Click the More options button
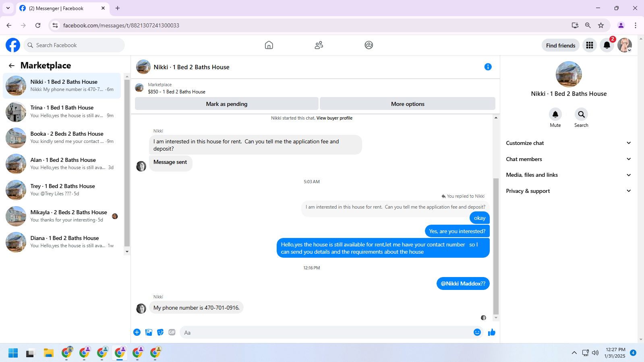 point(408,104)
